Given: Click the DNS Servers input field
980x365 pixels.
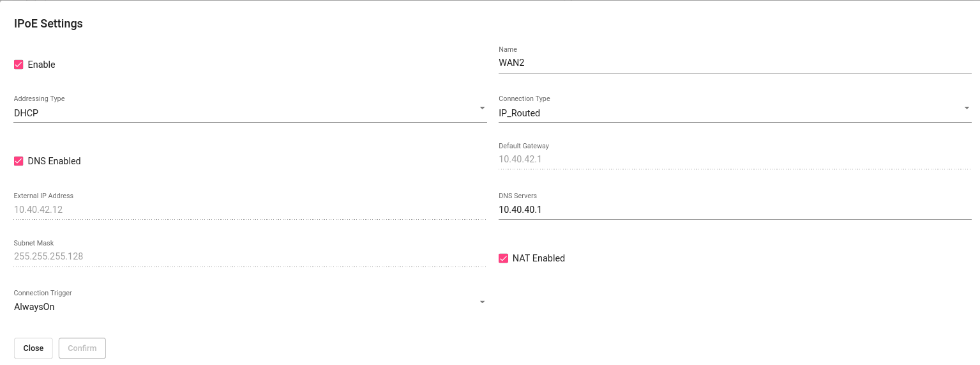Looking at the screenshot, I should (x=734, y=210).
